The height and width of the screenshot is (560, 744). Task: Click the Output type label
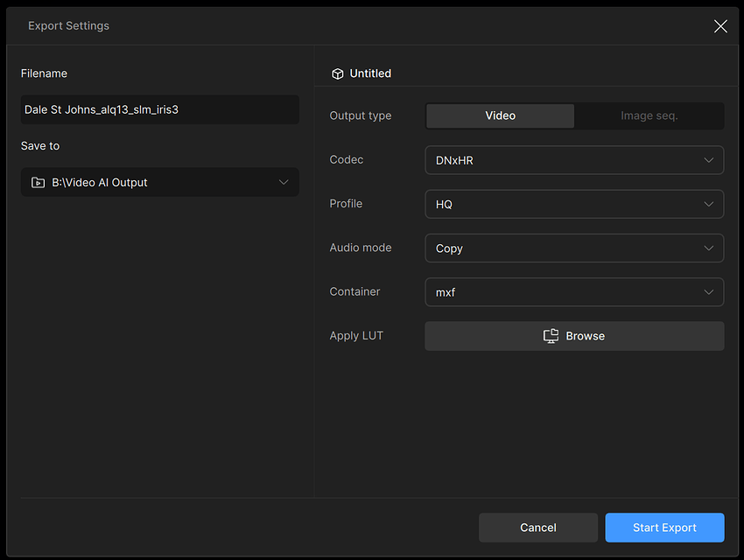click(x=361, y=115)
